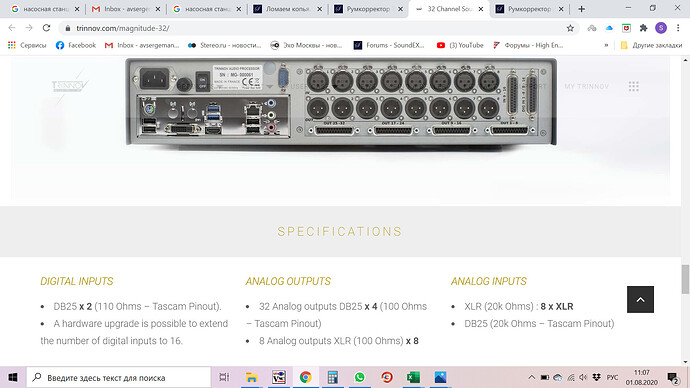Open the Facebook bookmark

tap(76, 45)
